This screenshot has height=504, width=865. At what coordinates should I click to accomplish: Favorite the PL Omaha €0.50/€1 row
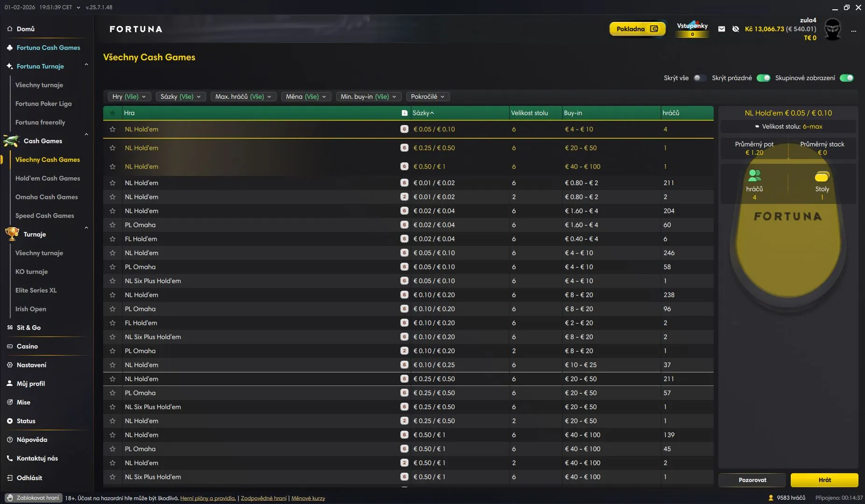pyautogui.click(x=113, y=449)
